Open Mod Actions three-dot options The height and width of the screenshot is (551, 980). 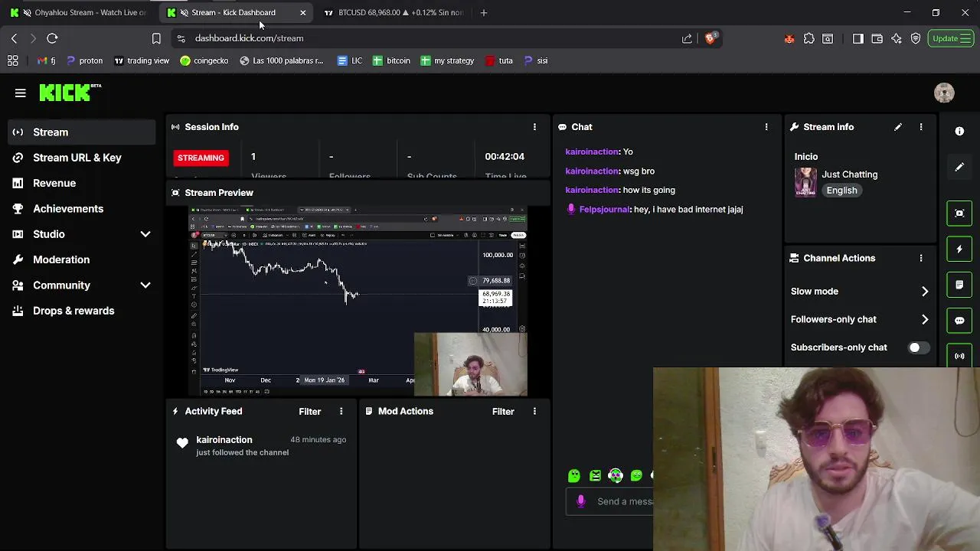(534, 411)
